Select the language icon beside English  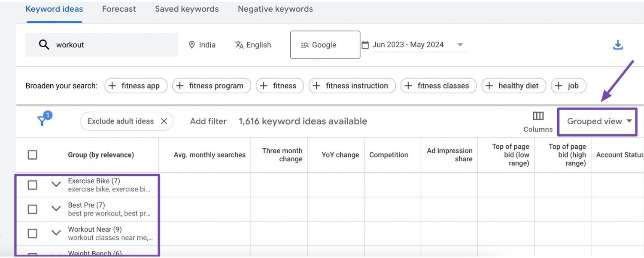(x=239, y=44)
